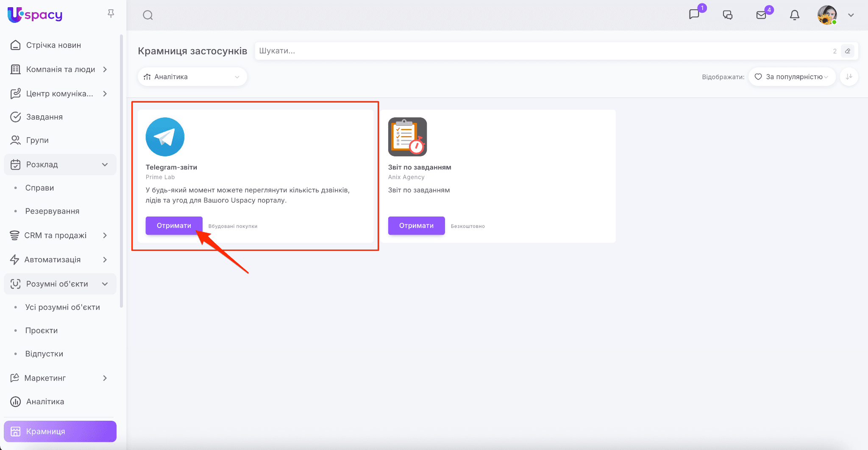Open the Проєкти sidebar sub-item
This screenshot has width=868, height=450.
coord(41,331)
